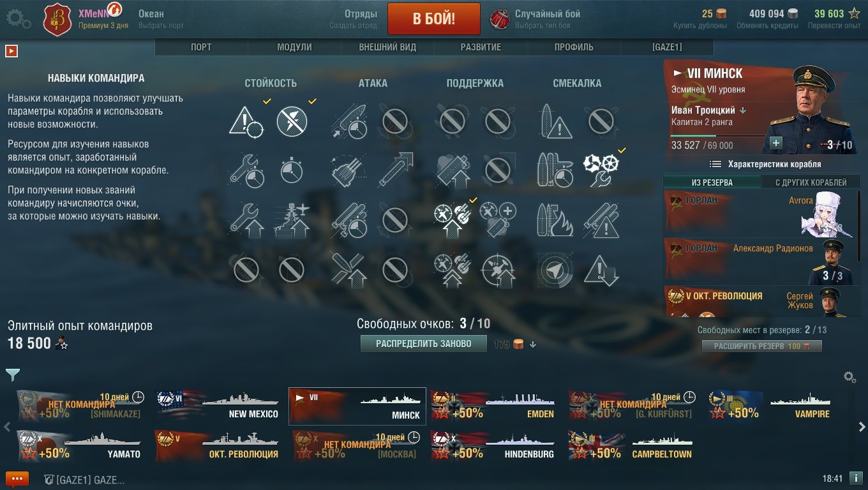Open the МОДУЛИ tab

[x=294, y=47]
